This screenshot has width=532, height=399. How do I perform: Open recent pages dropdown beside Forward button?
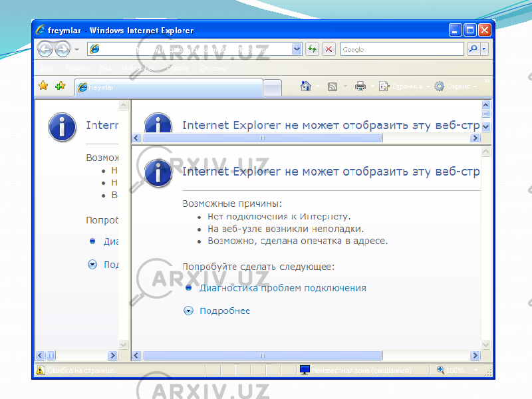[77, 49]
